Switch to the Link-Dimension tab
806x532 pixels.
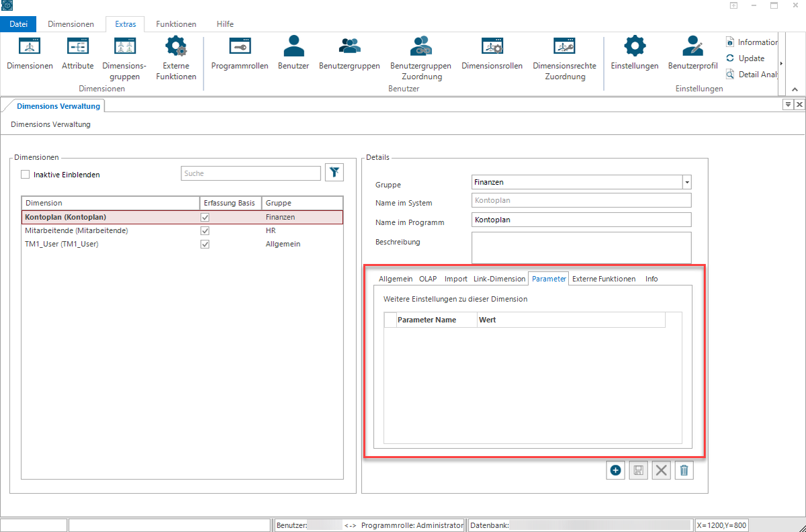[x=500, y=279]
